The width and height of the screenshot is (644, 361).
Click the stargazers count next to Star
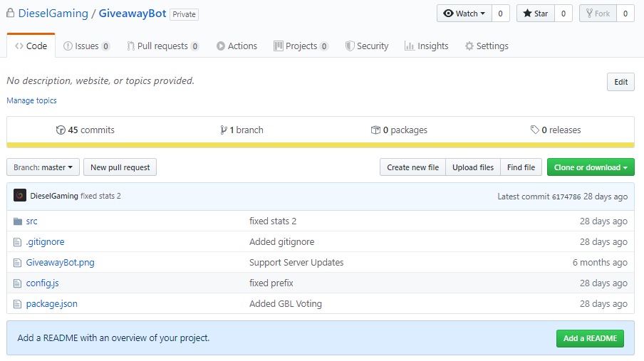[x=563, y=14]
